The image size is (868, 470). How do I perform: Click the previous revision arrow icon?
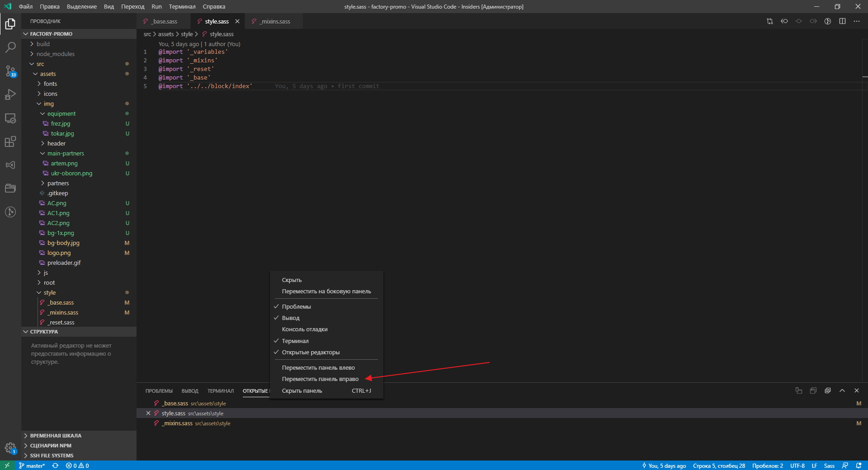click(784, 21)
